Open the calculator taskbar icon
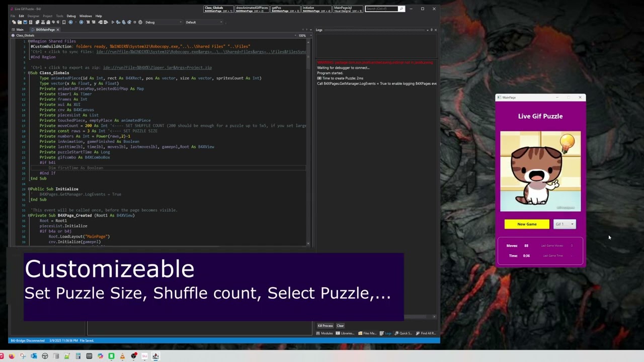 tap(78, 356)
